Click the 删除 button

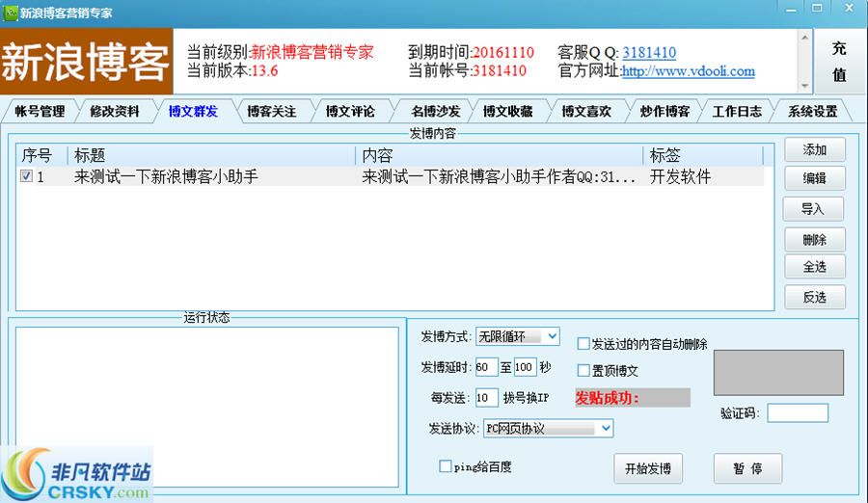815,240
